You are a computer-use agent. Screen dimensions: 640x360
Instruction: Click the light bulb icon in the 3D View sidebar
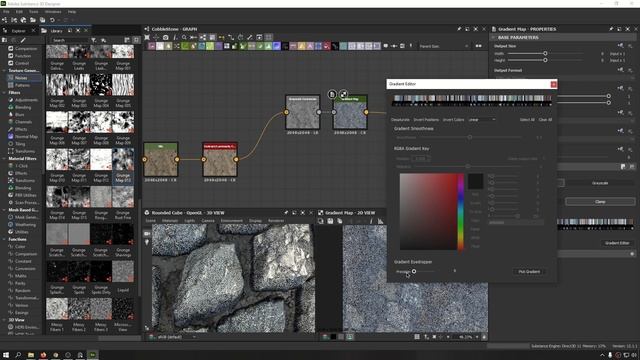click(x=147, y=242)
